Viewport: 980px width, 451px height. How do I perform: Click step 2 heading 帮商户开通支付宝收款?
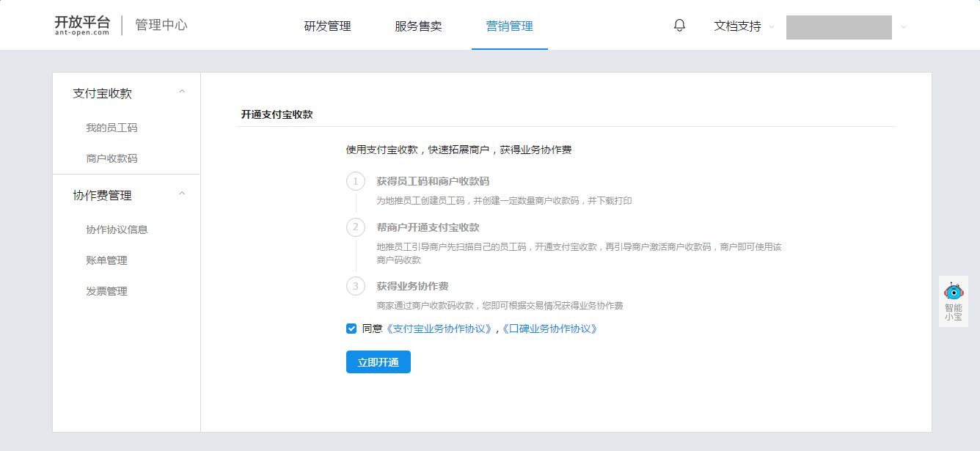(428, 227)
